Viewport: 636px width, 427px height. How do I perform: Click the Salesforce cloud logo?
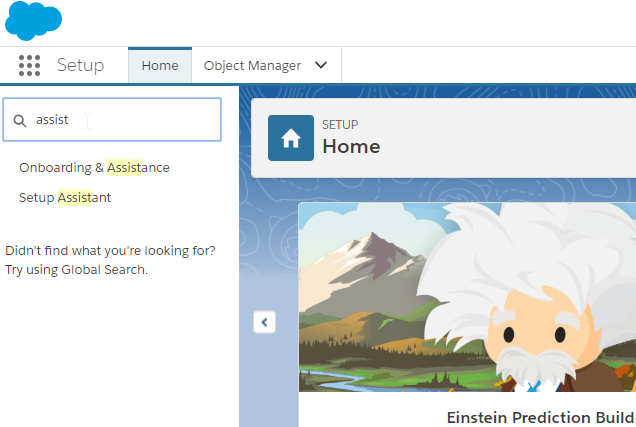(33, 21)
